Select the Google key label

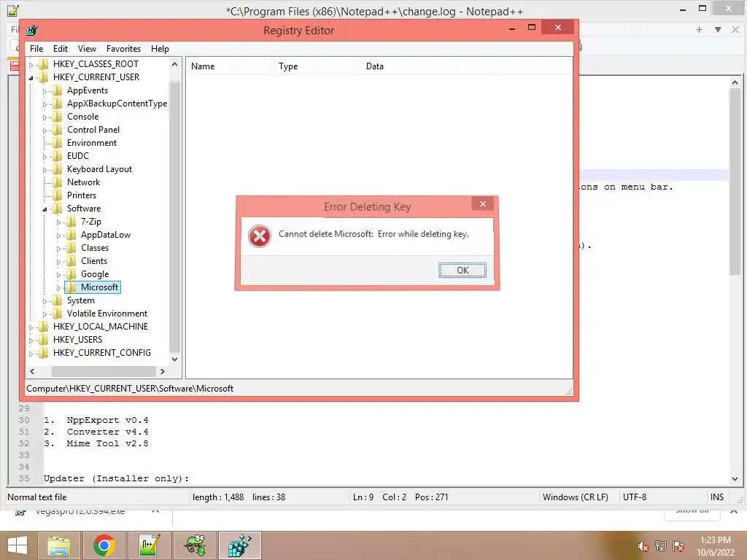pyautogui.click(x=95, y=274)
